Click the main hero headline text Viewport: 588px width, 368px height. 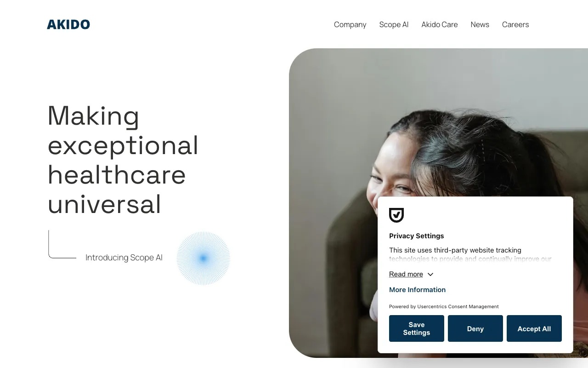tap(123, 159)
